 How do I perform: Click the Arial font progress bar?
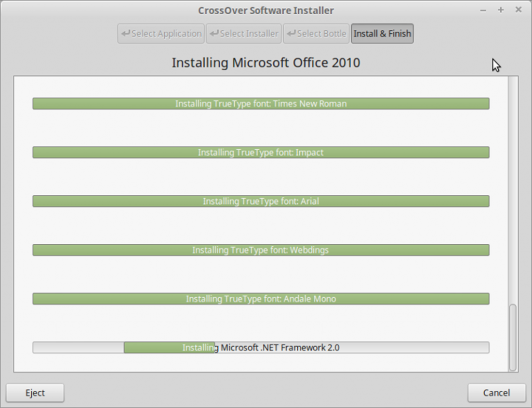pos(261,201)
